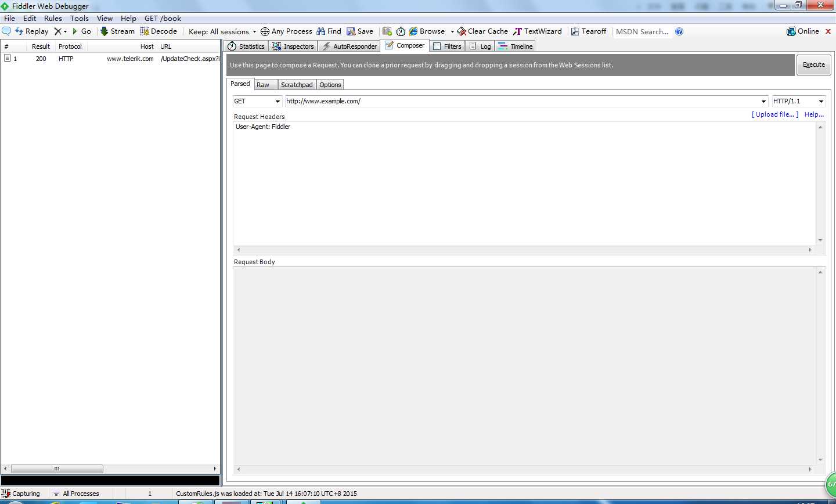Open the Tools menu
The height and width of the screenshot is (504, 836).
coord(80,18)
